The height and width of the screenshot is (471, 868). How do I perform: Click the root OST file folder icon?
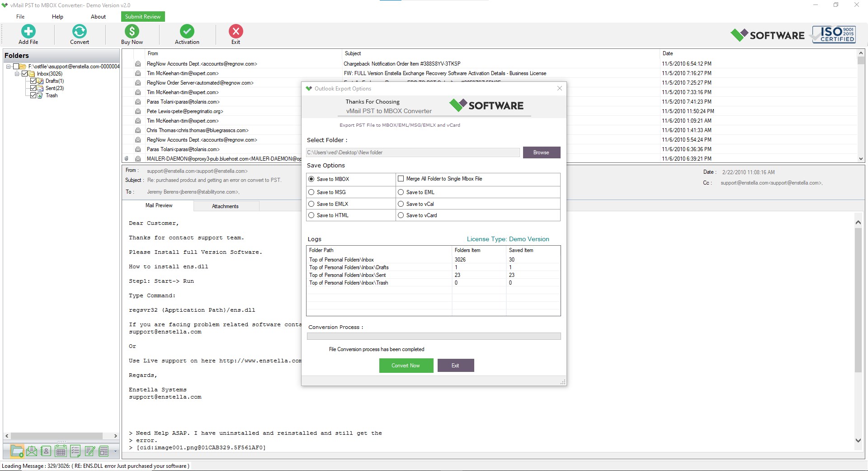[x=23, y=67]
